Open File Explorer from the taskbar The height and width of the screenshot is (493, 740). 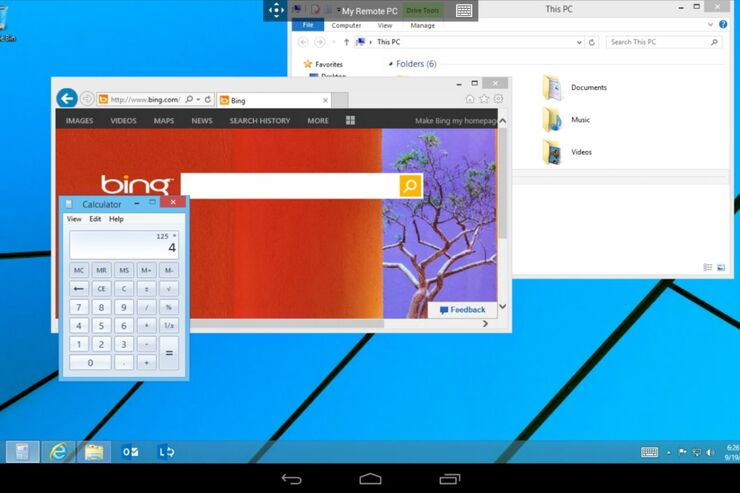pos(94,452)
